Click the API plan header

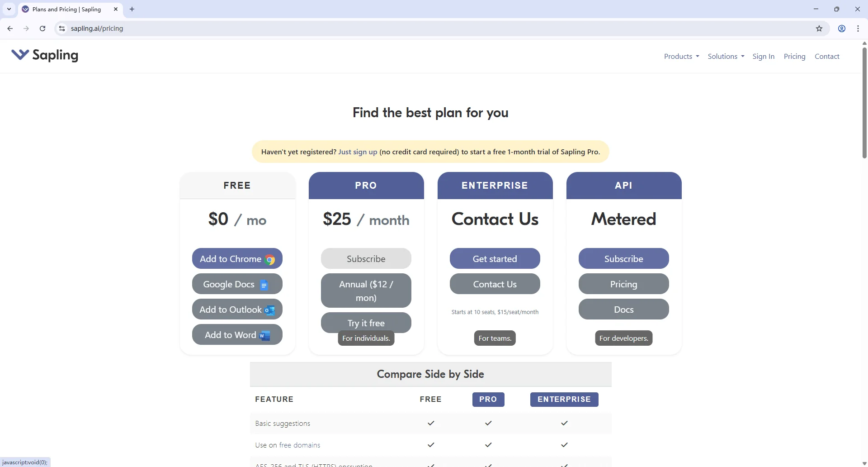[x=624, y=186]
